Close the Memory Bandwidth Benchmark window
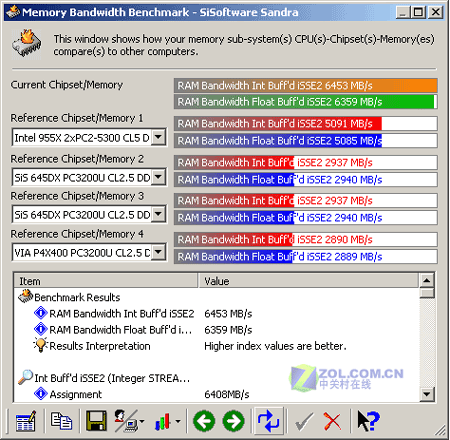450x440 pixels. 436,12
